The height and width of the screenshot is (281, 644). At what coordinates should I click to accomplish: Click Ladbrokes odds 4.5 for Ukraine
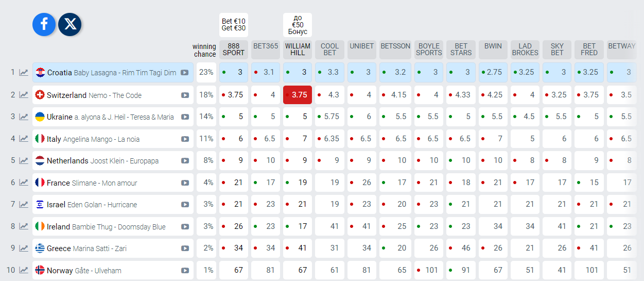point(525,117)
